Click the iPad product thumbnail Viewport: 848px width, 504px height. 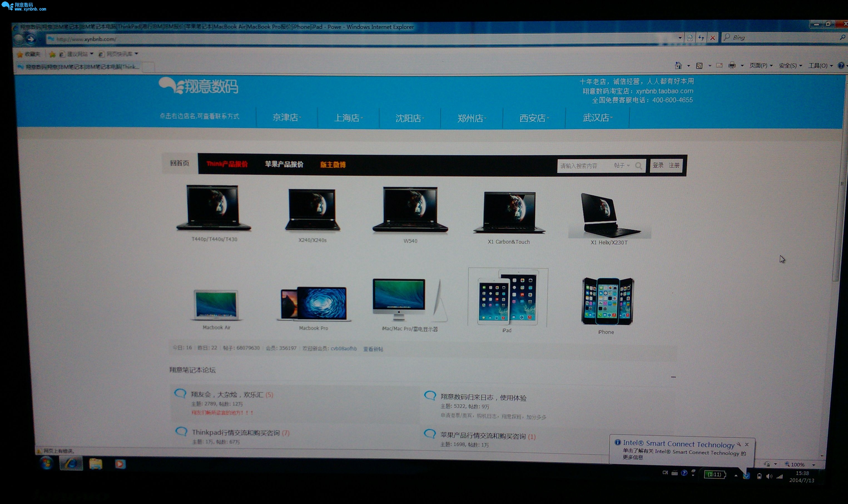pyautogui.click(x=507, y=297)
